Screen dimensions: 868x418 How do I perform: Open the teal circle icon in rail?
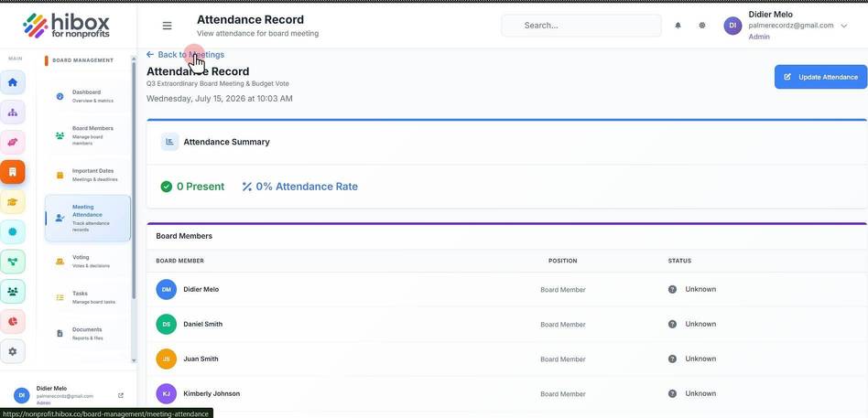13,231
